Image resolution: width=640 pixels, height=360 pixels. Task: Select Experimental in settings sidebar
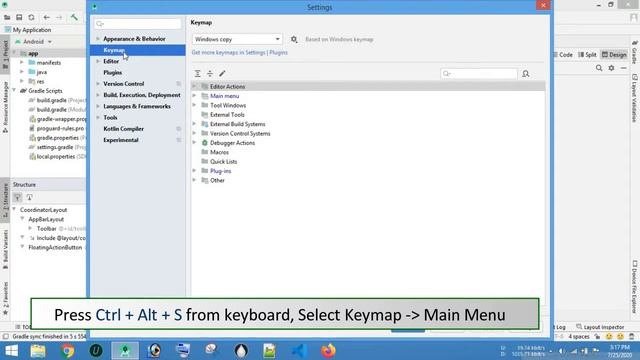tap(121, 140)
